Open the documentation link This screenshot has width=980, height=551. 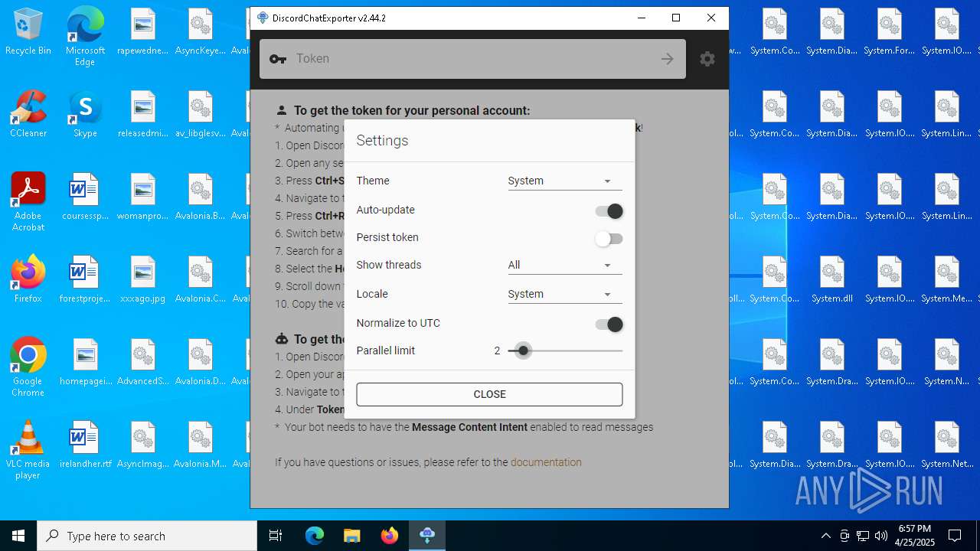(x=546, y=462)
